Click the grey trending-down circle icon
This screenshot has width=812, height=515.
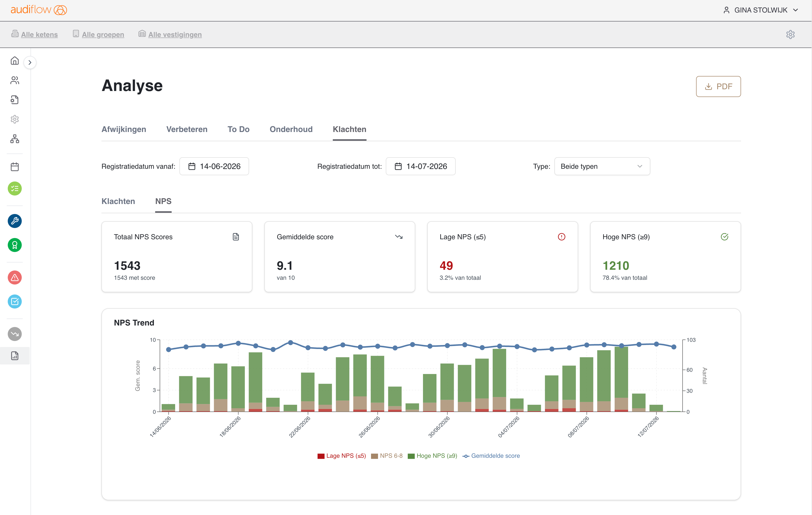point(14,334)
